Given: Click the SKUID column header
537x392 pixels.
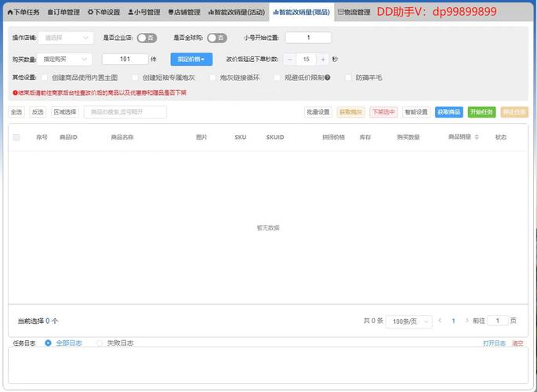Looking at the screenshot, I should point(275,137).
